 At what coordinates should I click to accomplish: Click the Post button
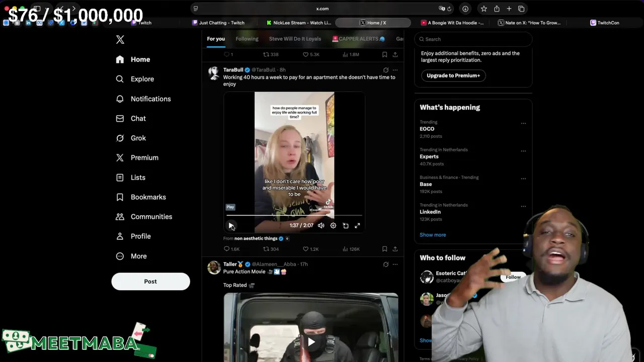tap(150, 282)
